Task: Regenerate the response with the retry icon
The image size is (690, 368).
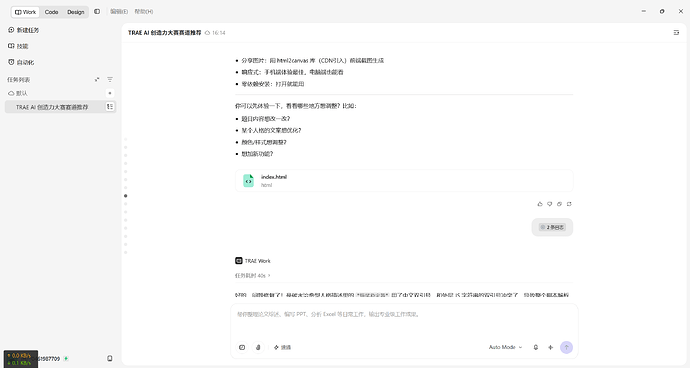Action: click(569, 204)
